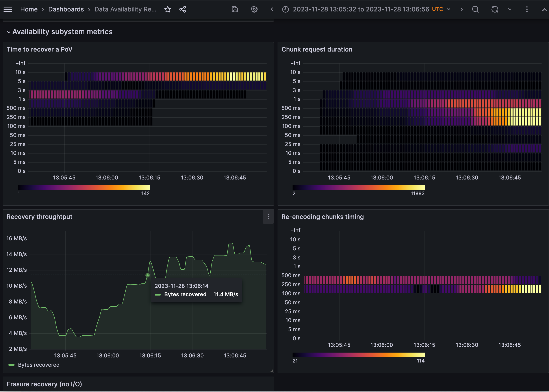Screen dimensions: 549x392
Task: Toggle Bytes recovered series in legend
Action: point(38,365)
